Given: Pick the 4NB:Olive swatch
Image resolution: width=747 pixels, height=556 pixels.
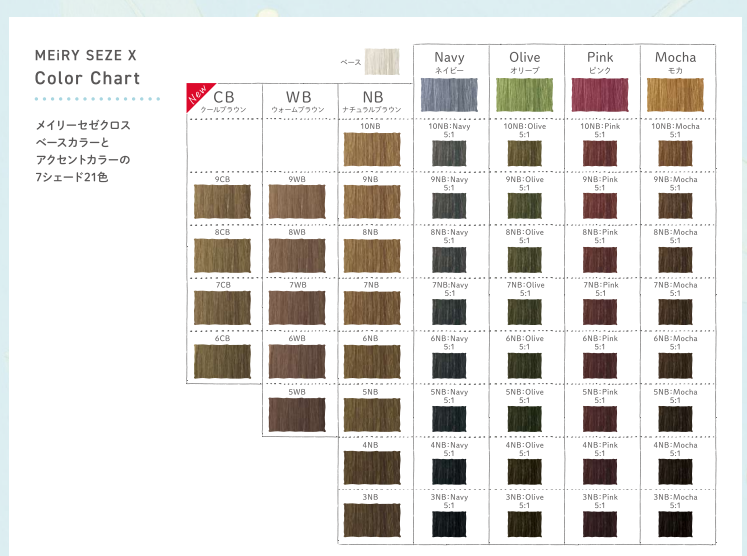Looking at the screenshot, I should pyautogui.click(x=525, y=472).
